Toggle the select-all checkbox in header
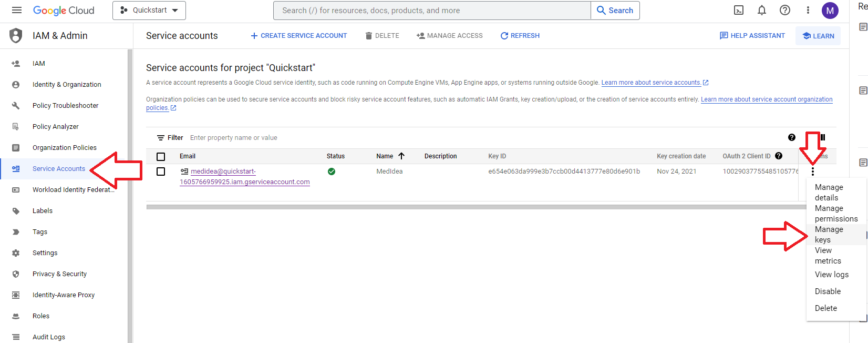 click(x=161, y=157)
